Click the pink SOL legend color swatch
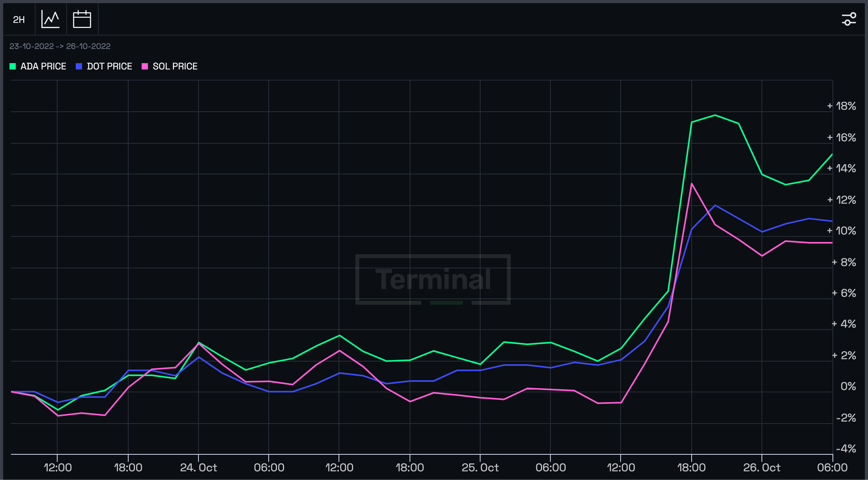This screenshot has width=868, height=480. pos(145,66)
